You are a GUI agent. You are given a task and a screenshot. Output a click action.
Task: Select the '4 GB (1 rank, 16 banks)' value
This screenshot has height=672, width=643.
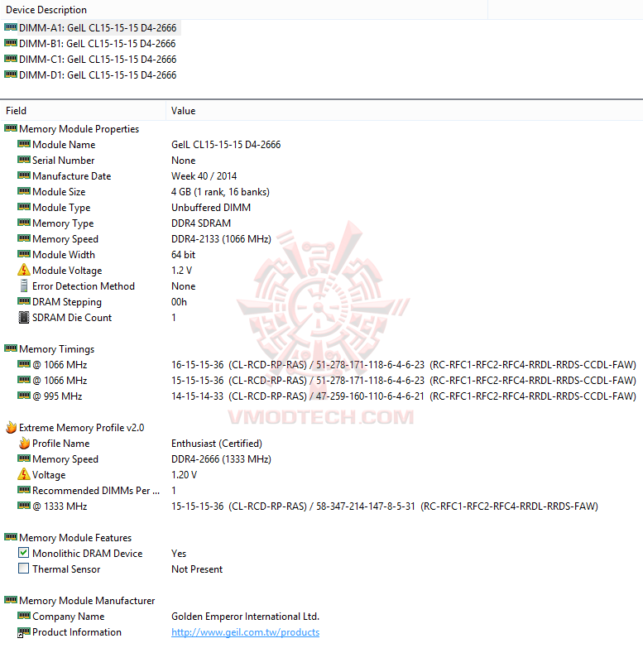(220, 192)
